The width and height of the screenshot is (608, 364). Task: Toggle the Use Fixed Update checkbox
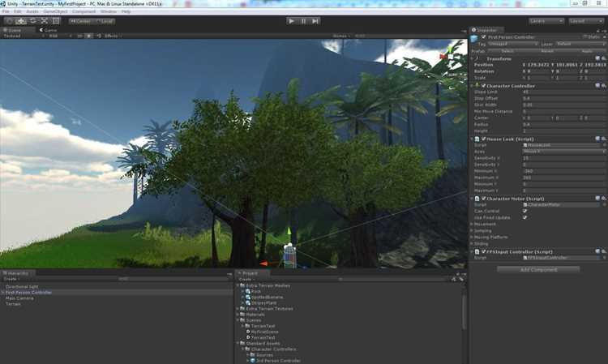pyautogui.click(x=525, y=217)
